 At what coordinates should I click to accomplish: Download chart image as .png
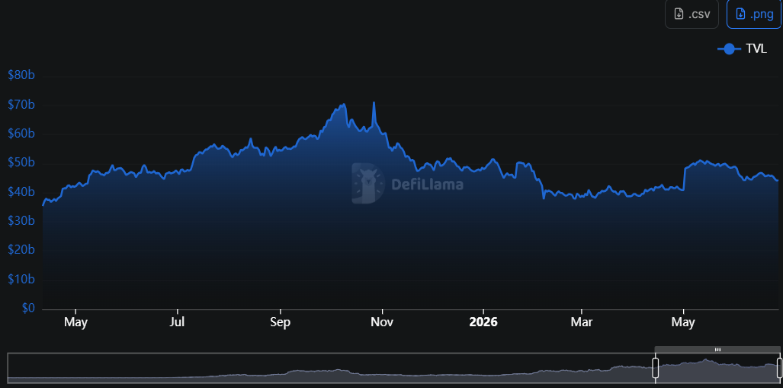(x=754, y=14)
